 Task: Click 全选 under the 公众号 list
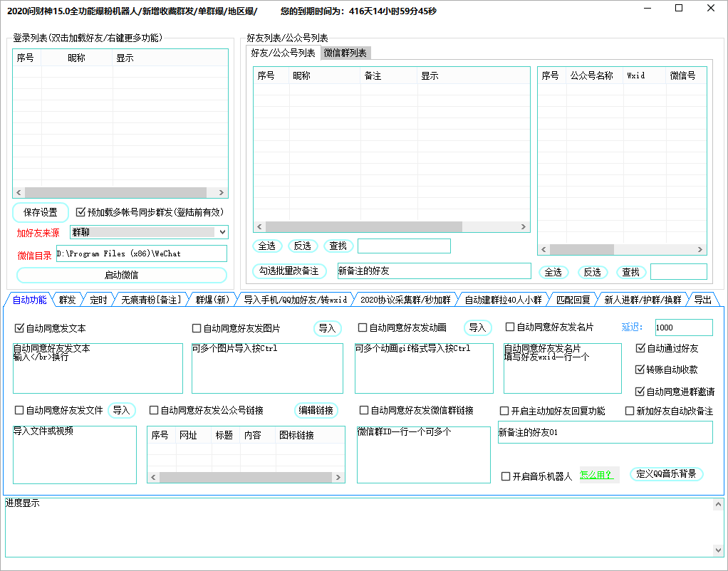[x=553, y=272]
